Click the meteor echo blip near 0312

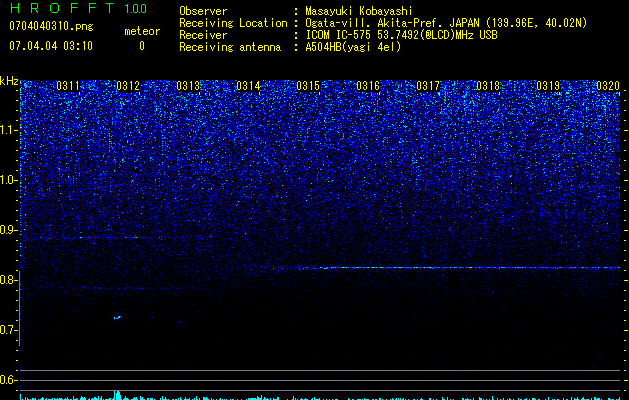(117, 318)
